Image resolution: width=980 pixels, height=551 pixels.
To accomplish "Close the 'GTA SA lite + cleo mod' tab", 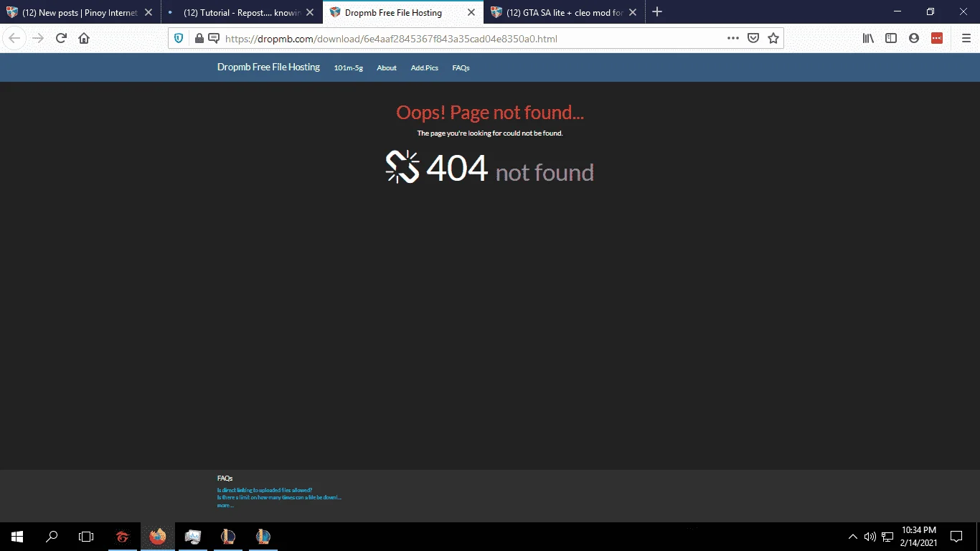I will click(x=633, y=13).
